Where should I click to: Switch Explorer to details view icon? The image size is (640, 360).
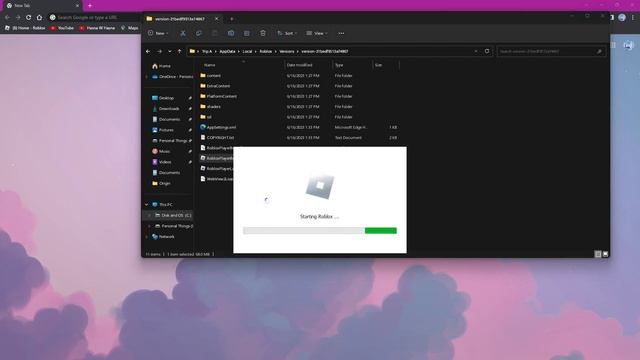coord(598,254)
